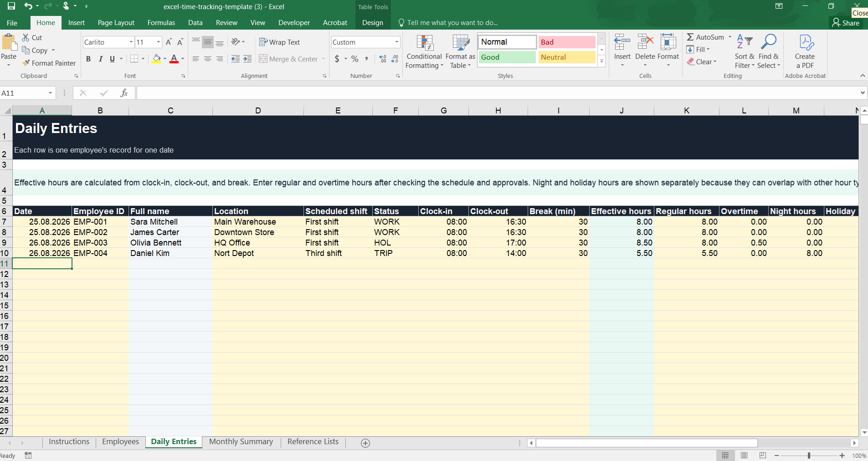The width and height of the screenshot is (868, 461).
Task: Open the Borders dropdown arrow
Action: tap(143, 59)
